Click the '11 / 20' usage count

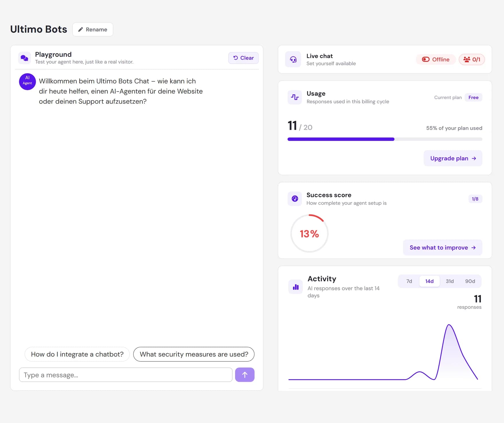point(300,126)
